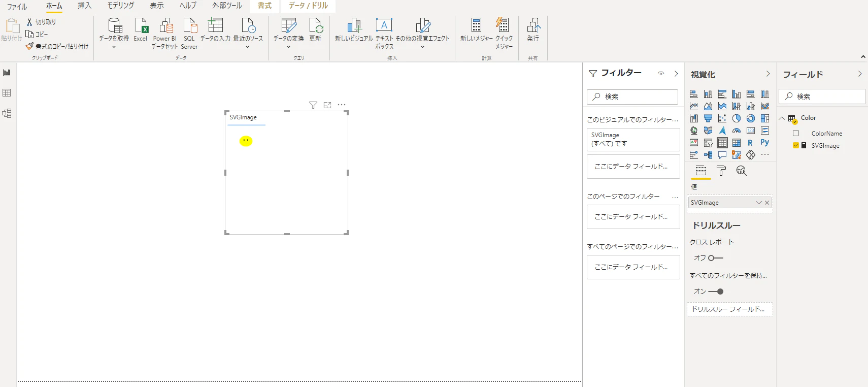Toggle the Cross-report (クロス レポート) switch
The height and width of the screenshot is (387, 868).
pyautogui.click(x=715, y=258)
